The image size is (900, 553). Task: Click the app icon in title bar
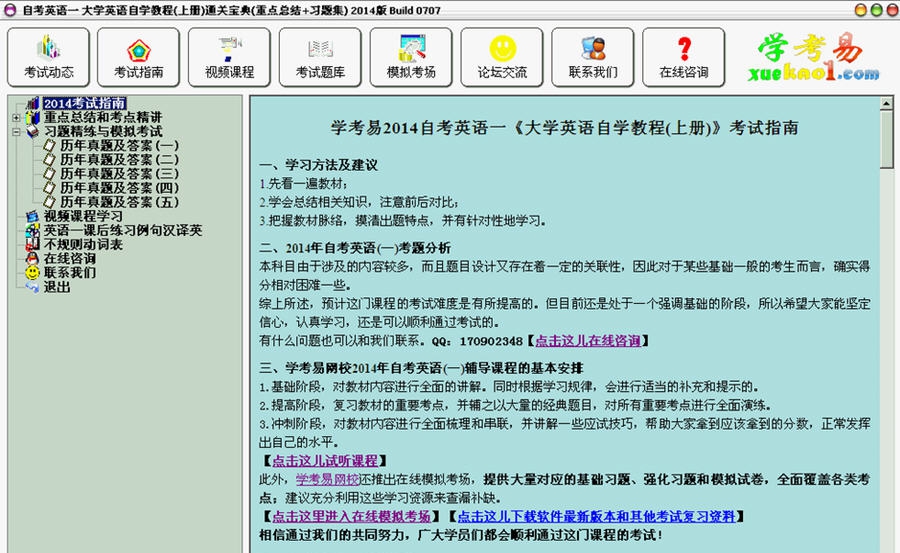pyautogui.click(x=10, y=10)
